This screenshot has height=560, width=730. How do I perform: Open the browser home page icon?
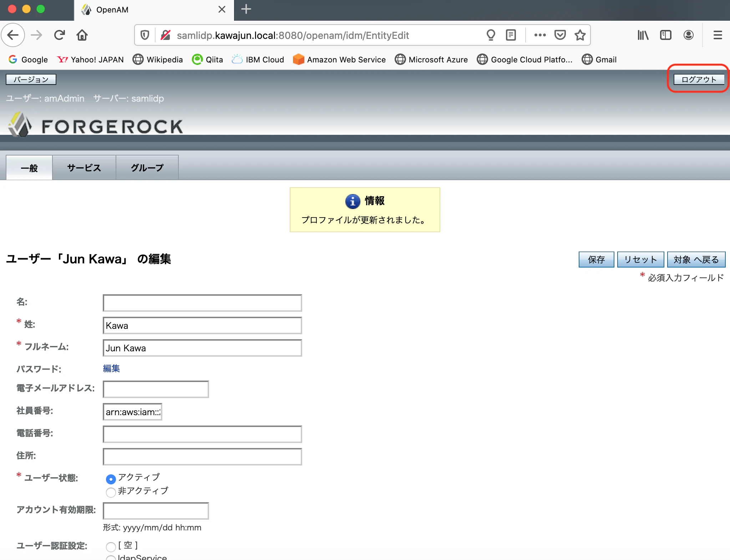[82, 35]
